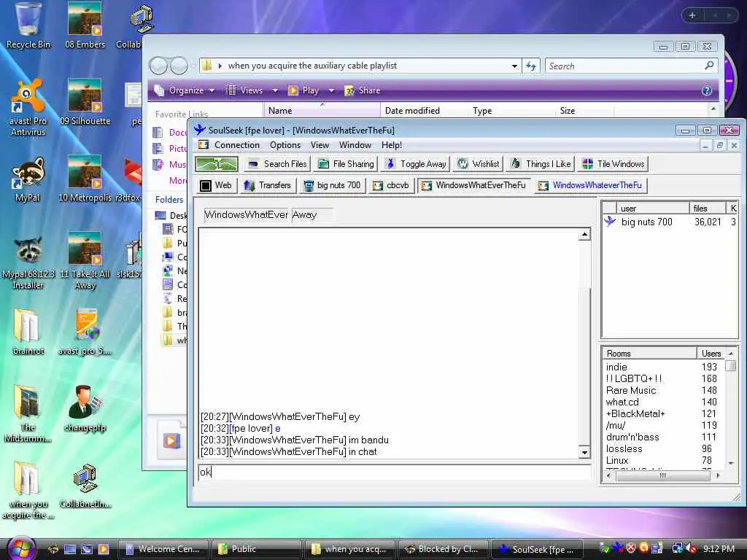Viewport: 747px width, 560px height.
Task: Click the Tile Windows button
Action: pyautogui.click(x=613, y=164)
